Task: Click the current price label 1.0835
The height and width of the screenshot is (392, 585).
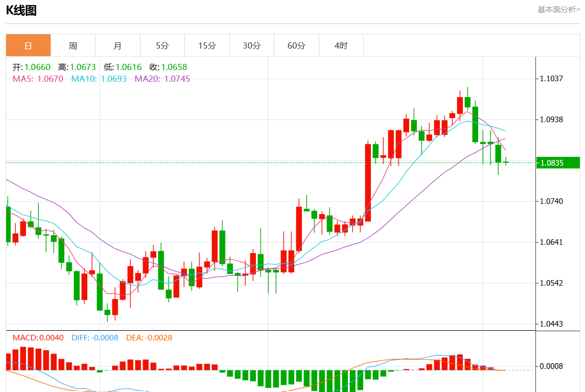Action: (x=558, y=163)
